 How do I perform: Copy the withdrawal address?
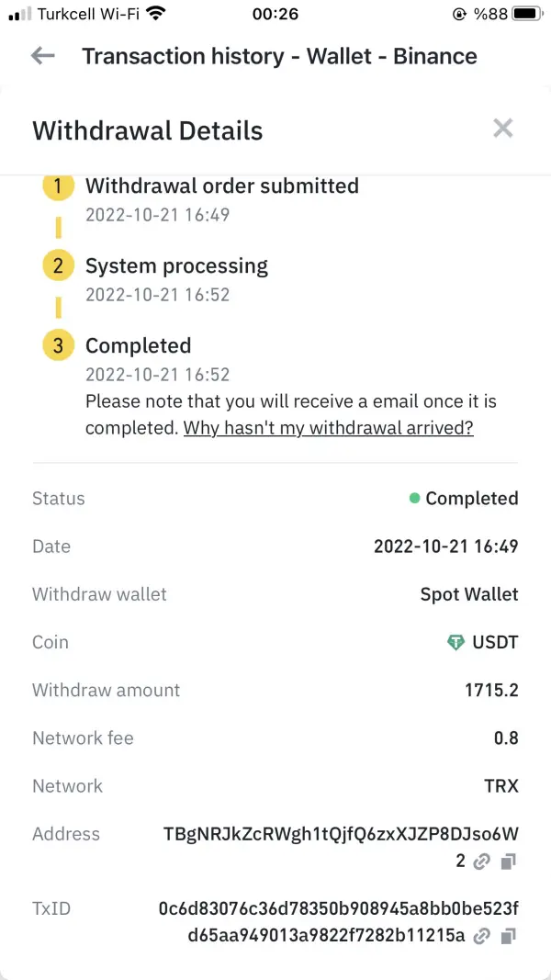[x=509, y=862]
